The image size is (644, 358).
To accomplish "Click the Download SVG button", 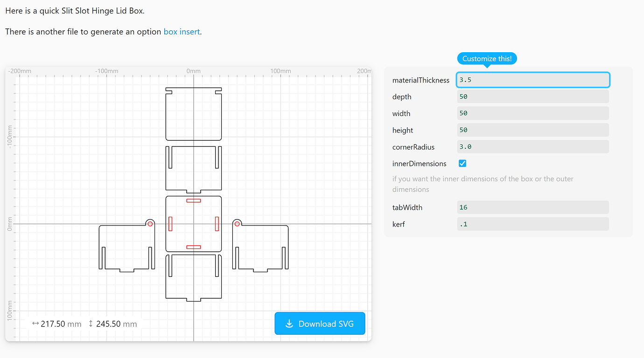I will (320, 324).
